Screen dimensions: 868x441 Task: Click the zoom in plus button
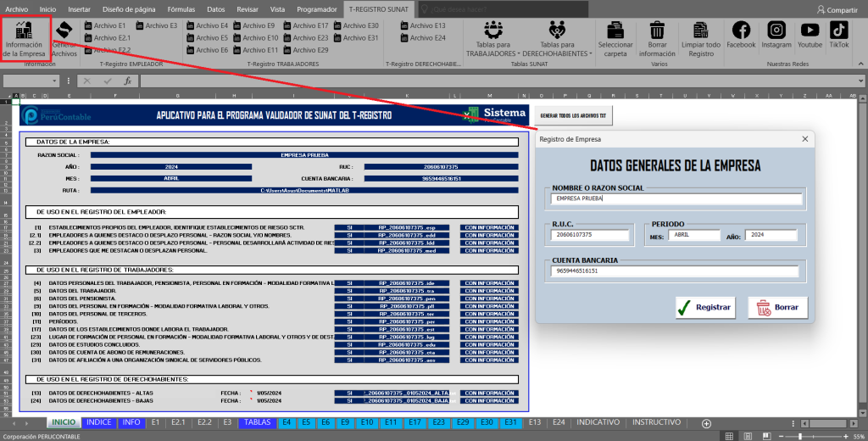pyautogui.click(x=845, y=437)
